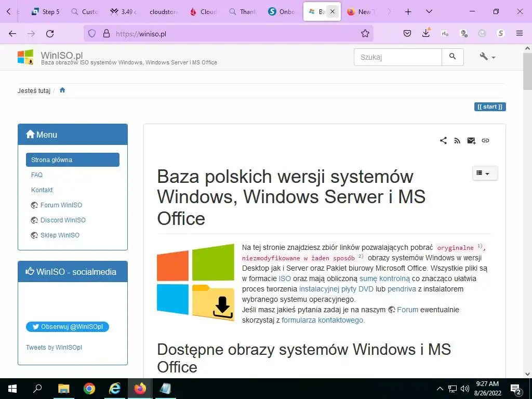The width and height of the screenshot is (532, 399).
Task: Click the share icon in article header
Action: (x=444, y=140)
